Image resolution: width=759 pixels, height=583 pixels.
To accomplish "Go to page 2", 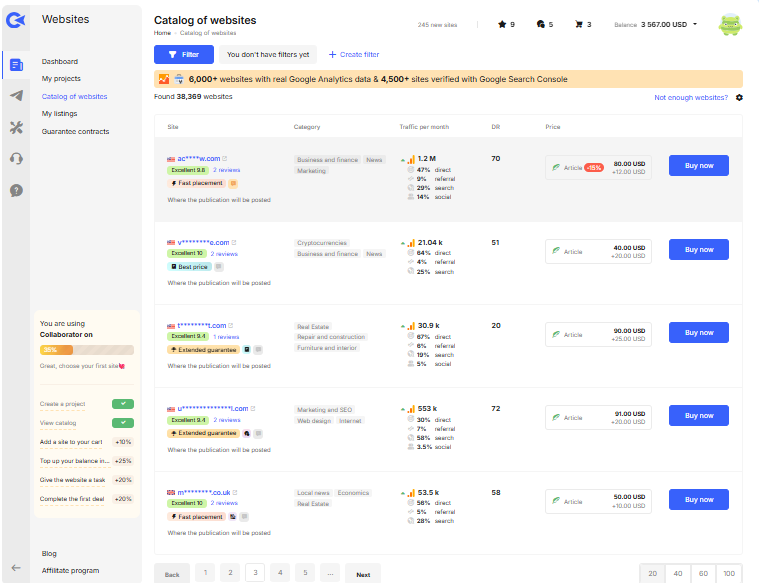I will click(230, 573).
